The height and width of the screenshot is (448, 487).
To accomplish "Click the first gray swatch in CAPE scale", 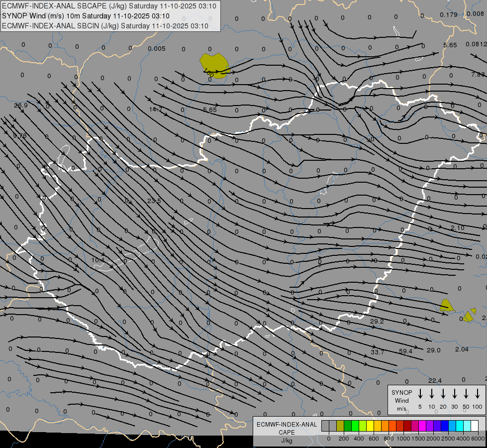I will pyautogui.click(x=325, y=426).
